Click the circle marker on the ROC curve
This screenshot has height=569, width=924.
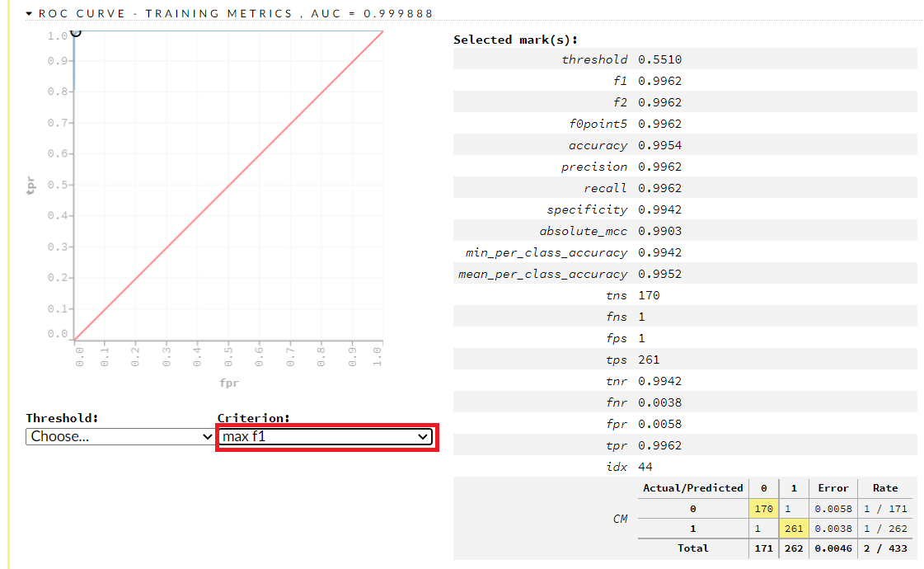tap(75, 31)
